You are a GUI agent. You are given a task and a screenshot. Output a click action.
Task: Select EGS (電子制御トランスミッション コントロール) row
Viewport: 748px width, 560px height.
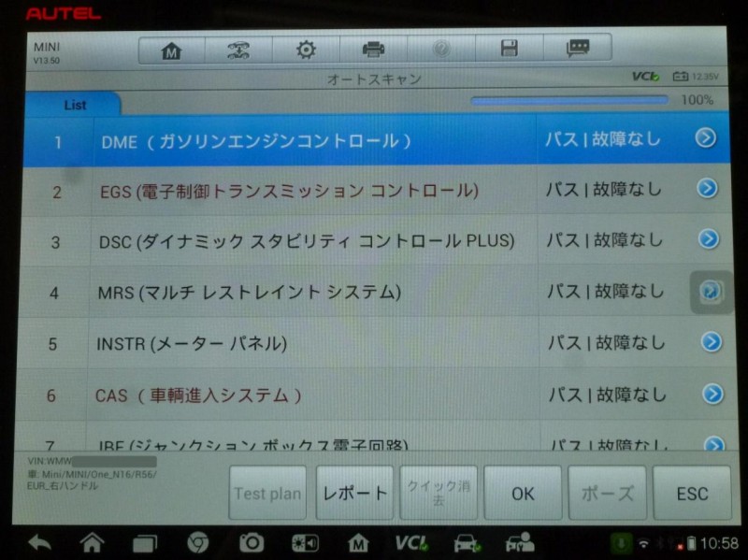click(377, 191)
